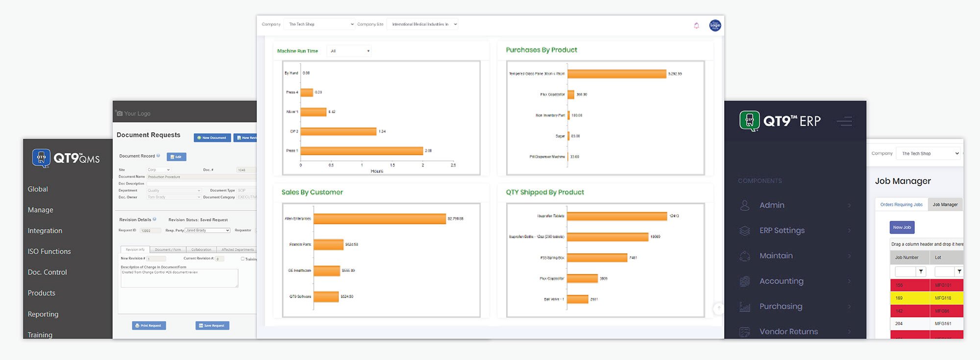This screenshot has width=980, height=360.
Task: Open Doc. Control in QMS sidebar
Action: point(47,272)
